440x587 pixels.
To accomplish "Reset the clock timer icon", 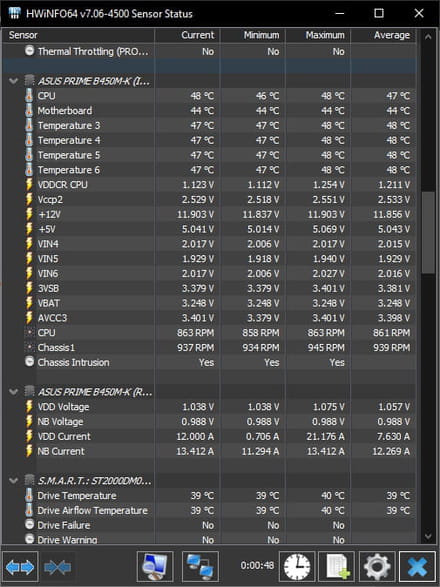I will click(297, 567).
